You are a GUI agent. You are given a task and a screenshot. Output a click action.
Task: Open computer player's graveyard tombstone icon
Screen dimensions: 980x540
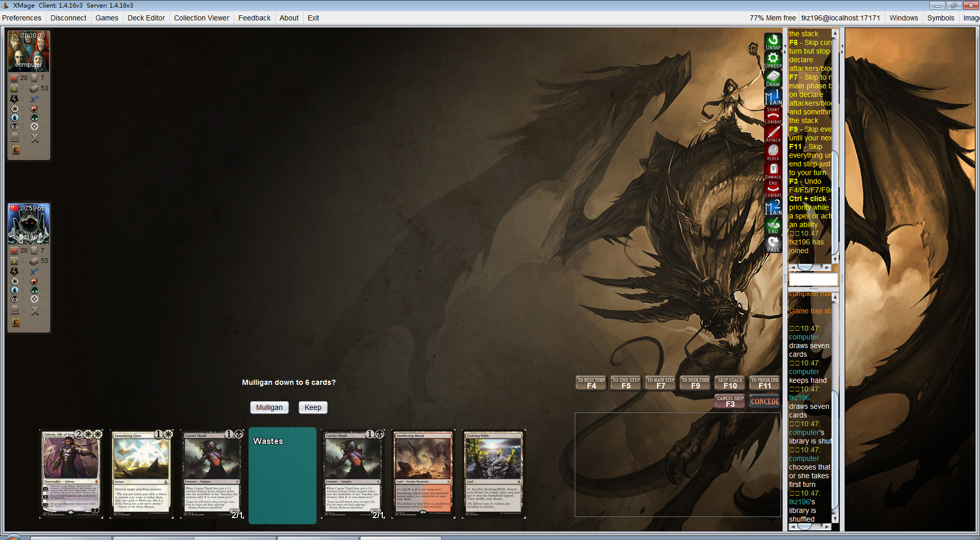[15, 137]
